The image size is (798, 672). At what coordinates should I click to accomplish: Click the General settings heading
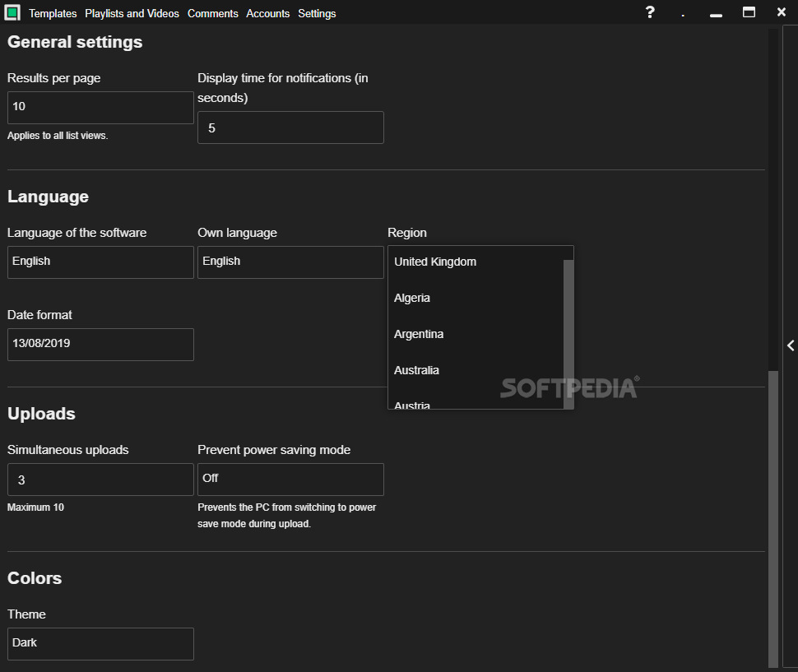click(75, 42)
